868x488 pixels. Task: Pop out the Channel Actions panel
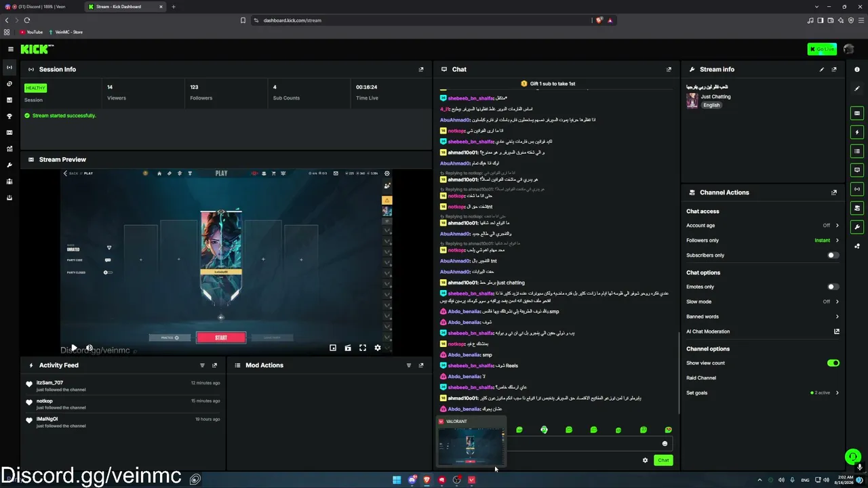pyautogui.click(x=834, y=192)
